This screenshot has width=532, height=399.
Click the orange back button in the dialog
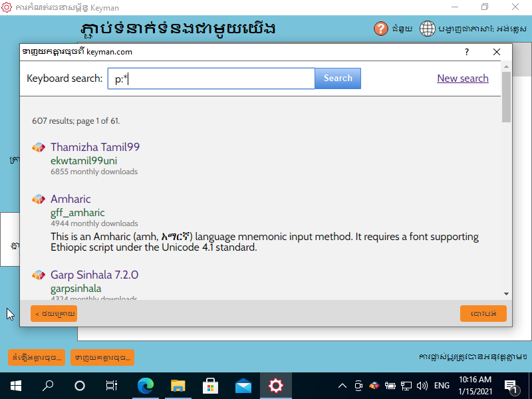tap(54, 313)
